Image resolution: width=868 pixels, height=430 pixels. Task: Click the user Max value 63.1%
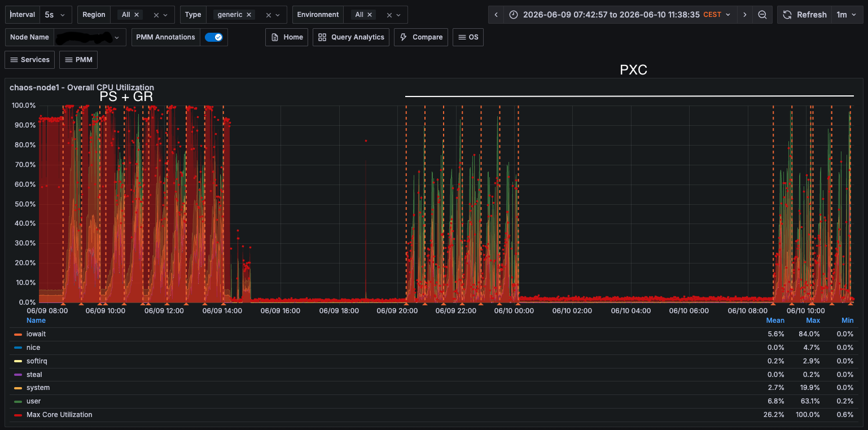[x=809, y=401]
